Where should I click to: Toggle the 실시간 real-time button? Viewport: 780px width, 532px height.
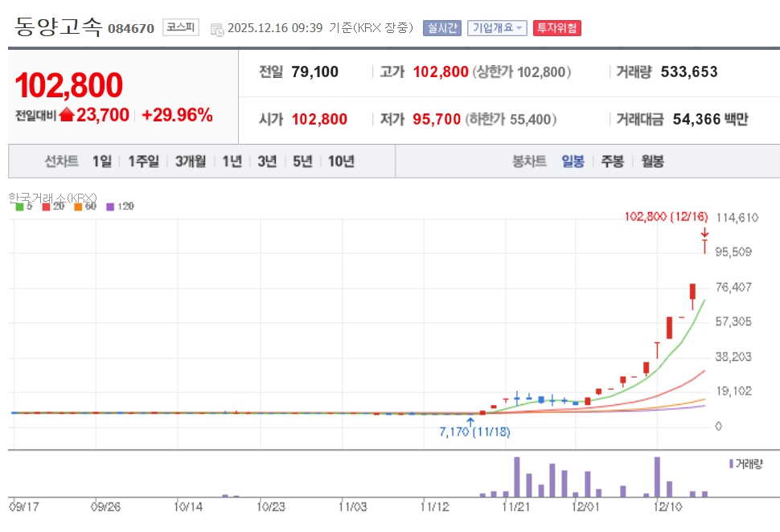click(441, 28)
